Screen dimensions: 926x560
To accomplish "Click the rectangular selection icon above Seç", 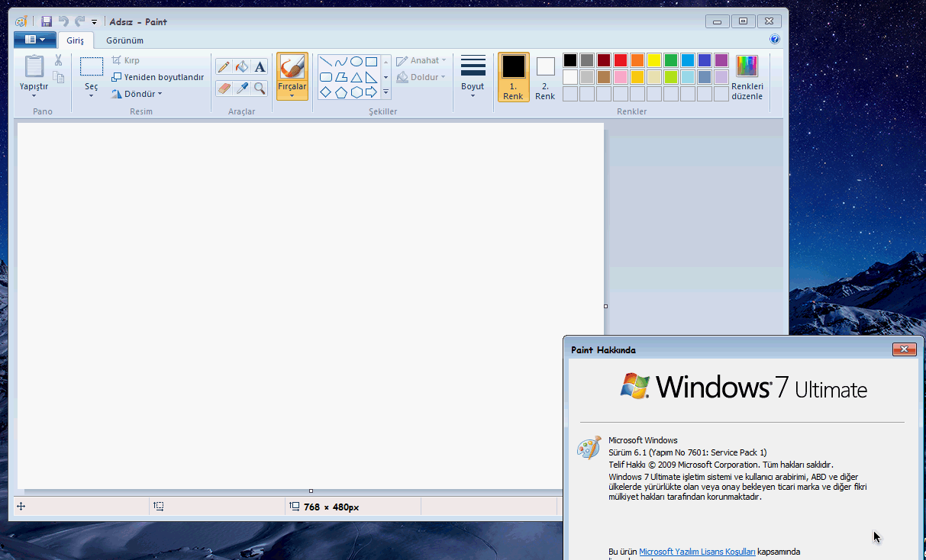I will (x=92, y=66).
